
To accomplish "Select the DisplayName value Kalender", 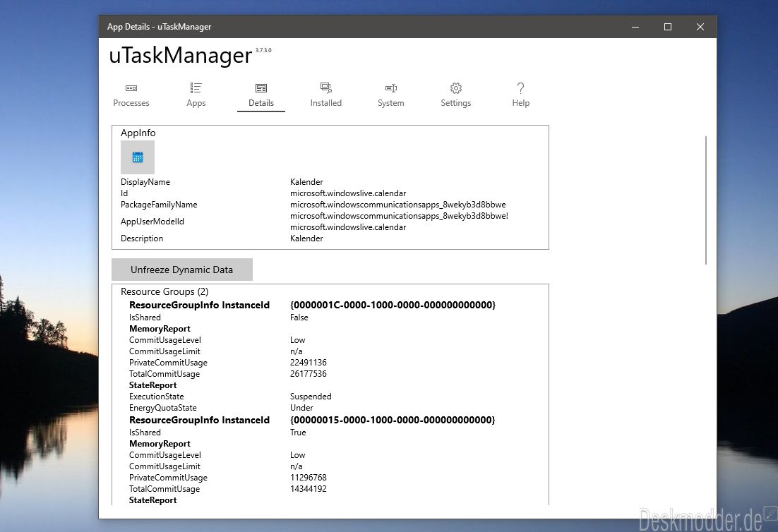I will 306,182.
